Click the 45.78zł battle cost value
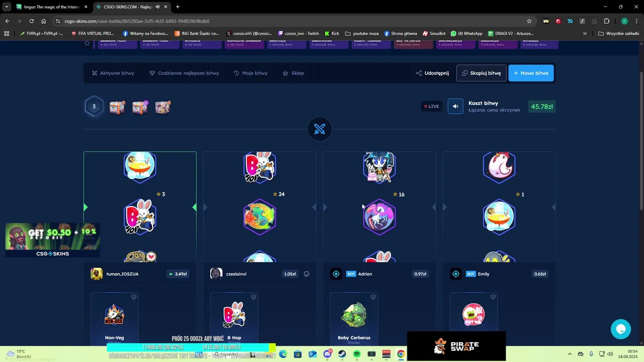This screenshot has width=644, height=362. 542,107
